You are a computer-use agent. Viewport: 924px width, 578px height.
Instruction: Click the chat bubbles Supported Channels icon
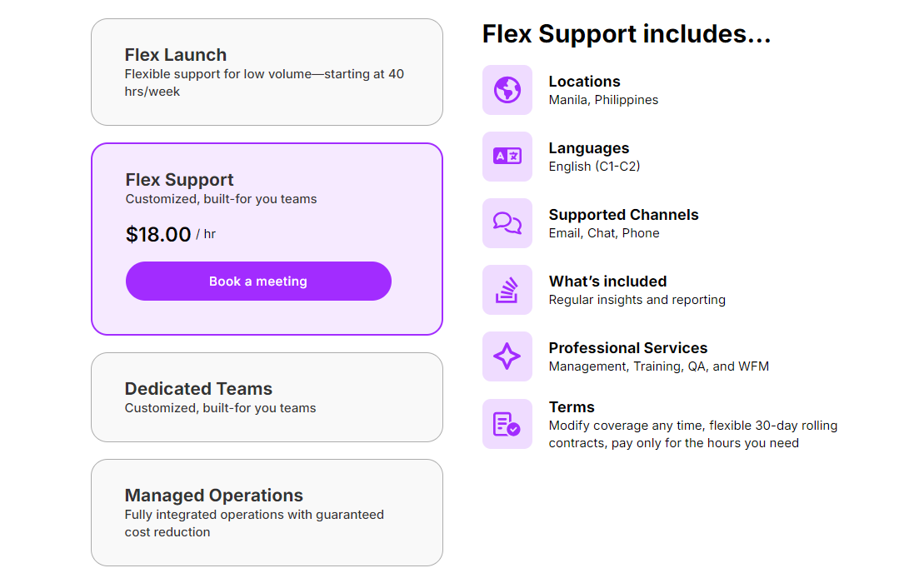[507, 223]
